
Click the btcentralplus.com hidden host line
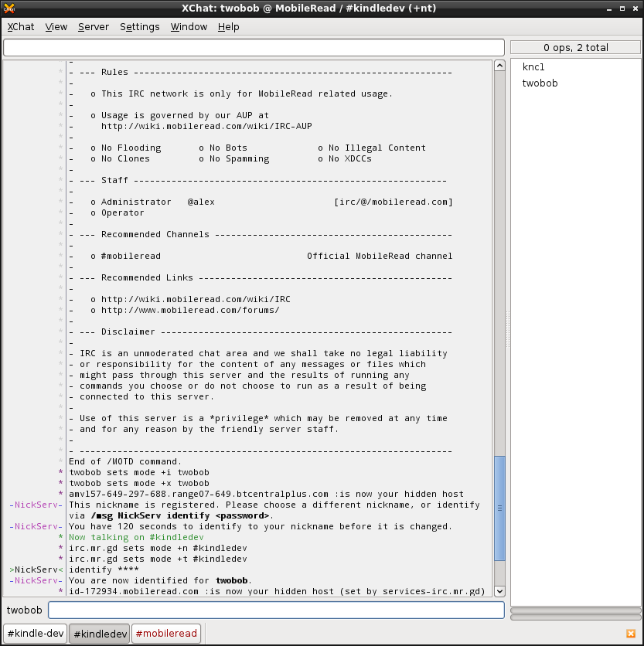click(x=267, y=494)
